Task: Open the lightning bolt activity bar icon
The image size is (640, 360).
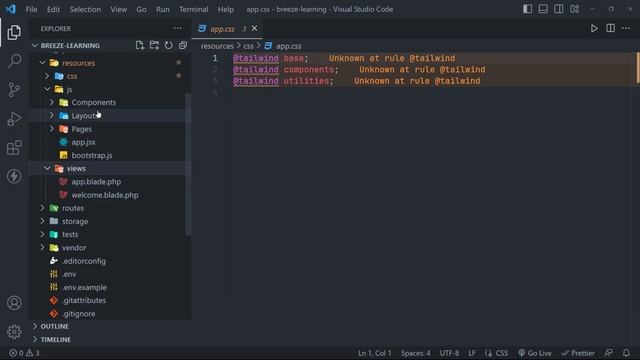Action: [14, 176]
